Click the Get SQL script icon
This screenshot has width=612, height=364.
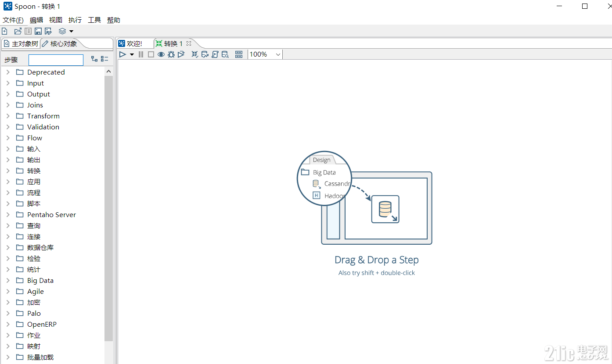click(215, 54)
